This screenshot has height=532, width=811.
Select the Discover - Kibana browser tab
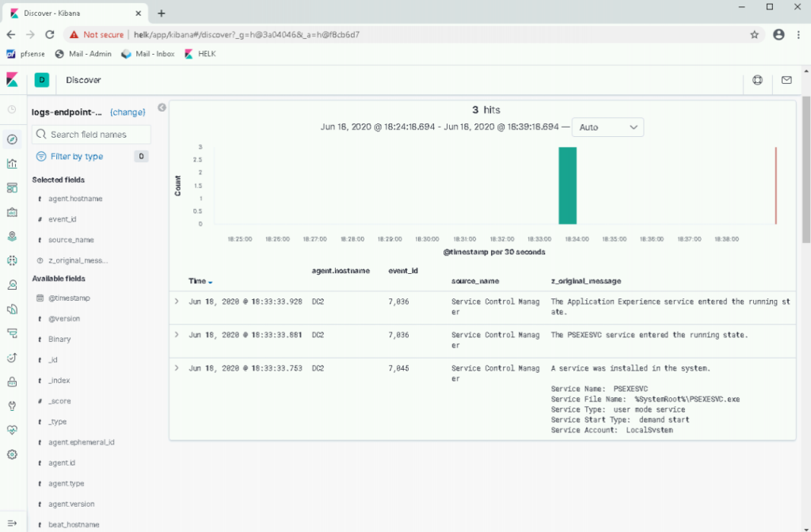77,13
